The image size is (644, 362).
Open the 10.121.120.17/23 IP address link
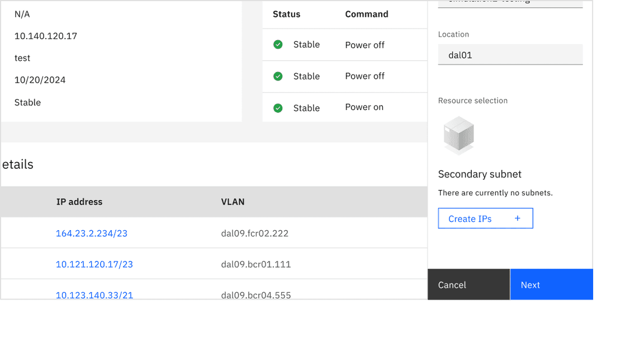coord(94,264)
